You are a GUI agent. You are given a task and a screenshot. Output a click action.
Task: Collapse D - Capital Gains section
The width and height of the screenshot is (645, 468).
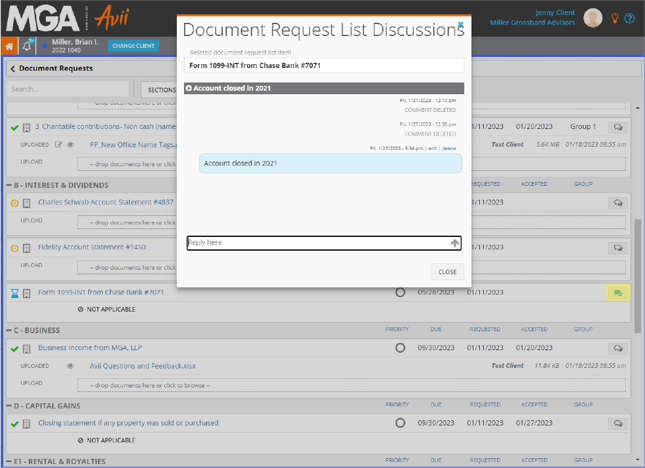[x=9, y=406]
